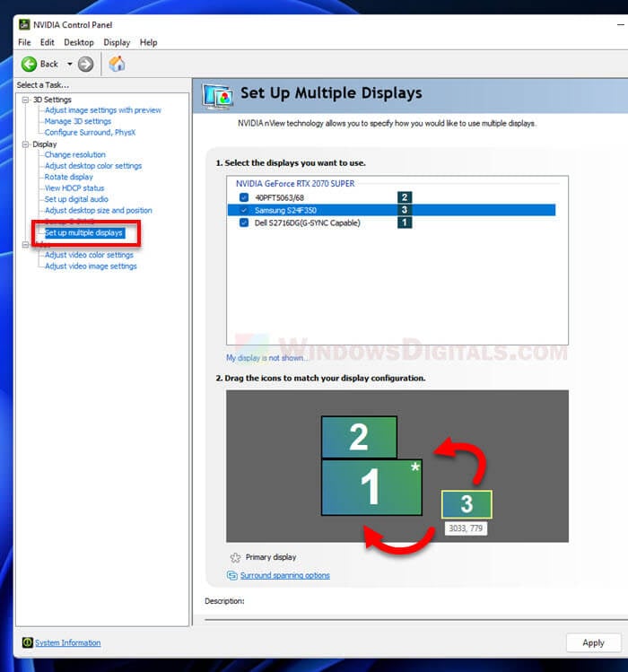Click the Surround spanning options icon

231,575
